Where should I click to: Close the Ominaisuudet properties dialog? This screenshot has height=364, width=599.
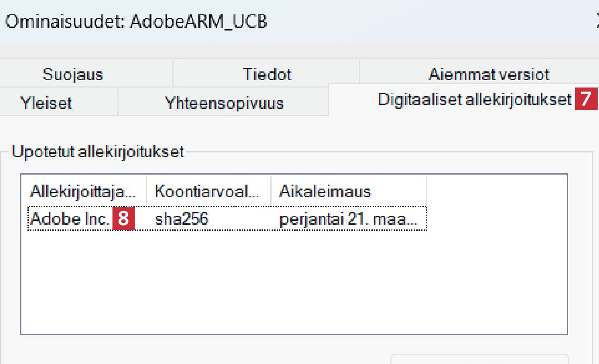[596, 22]
